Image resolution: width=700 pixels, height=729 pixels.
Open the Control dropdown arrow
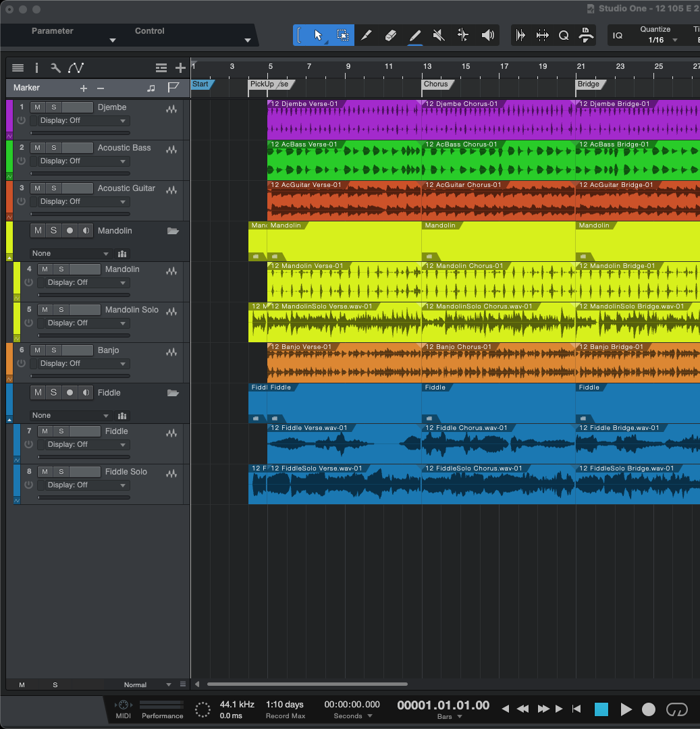[248, 40]
